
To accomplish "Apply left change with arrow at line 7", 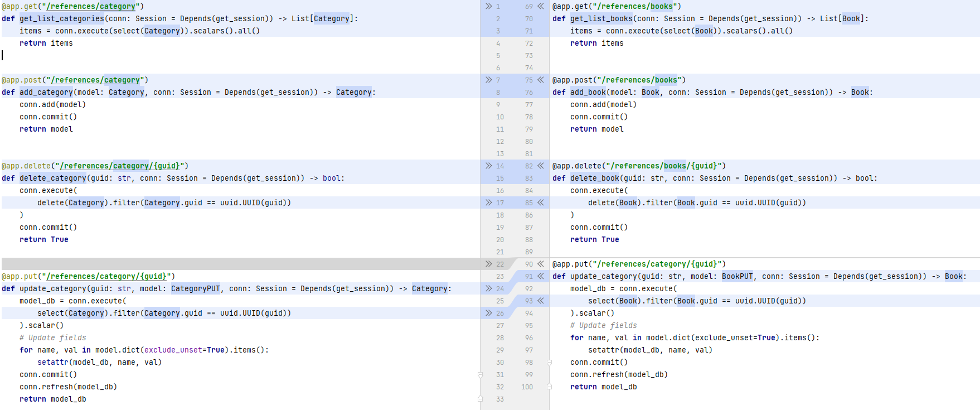I will tap(488, 80).
